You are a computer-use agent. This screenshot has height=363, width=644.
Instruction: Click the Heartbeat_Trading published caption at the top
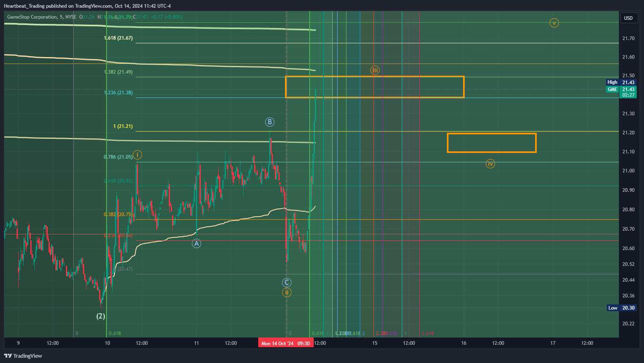click(87, 6)
